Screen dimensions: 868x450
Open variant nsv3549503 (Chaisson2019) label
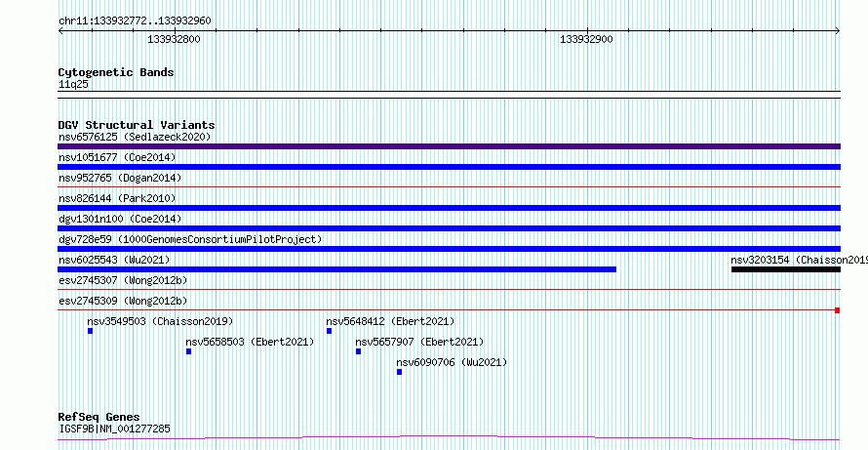[x=160, y=321]
